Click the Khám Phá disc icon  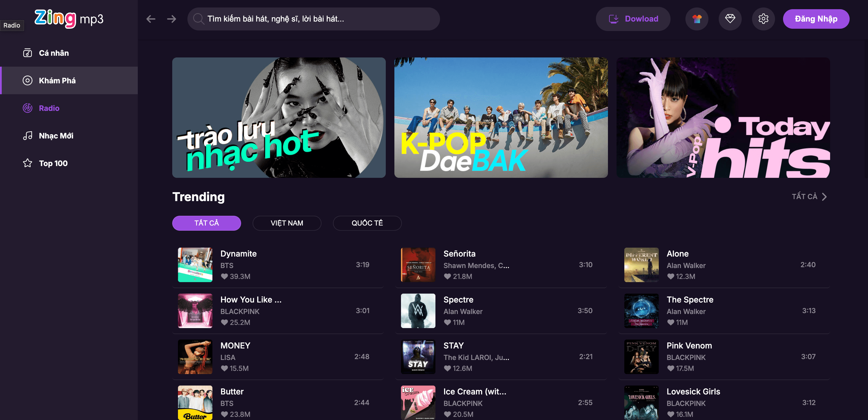pos(27,81)
